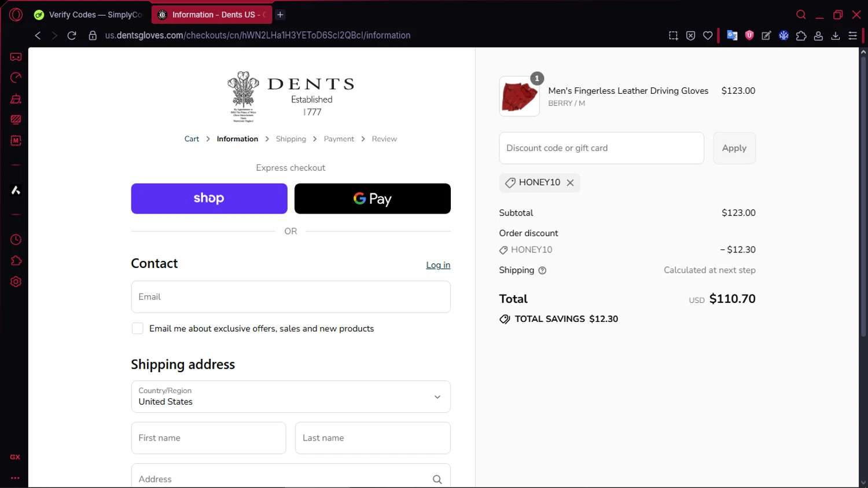
Task: Go back with the browser back arrow
Action: pos(38,35)
